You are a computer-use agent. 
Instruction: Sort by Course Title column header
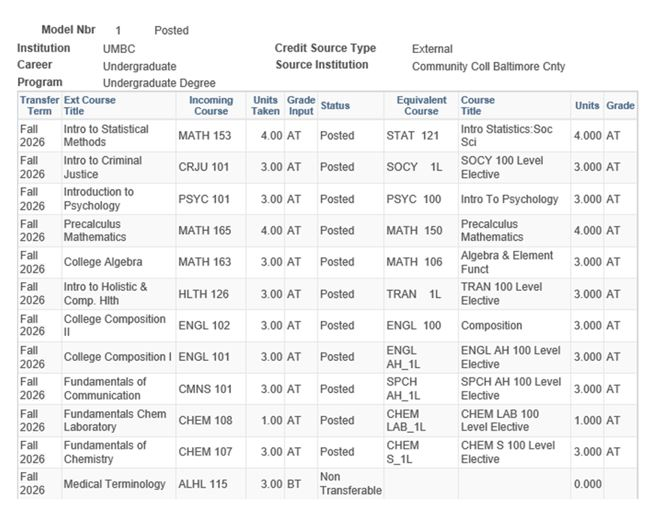[x=478, y=105]
